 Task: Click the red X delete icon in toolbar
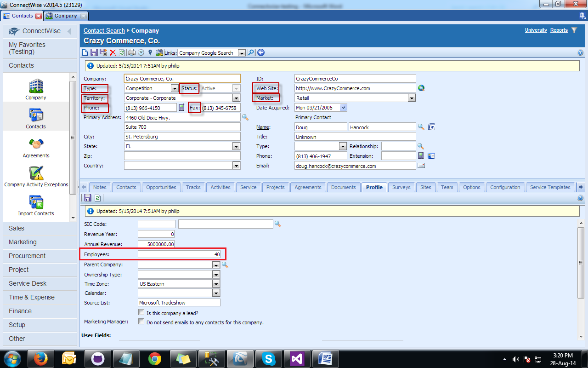coord(113,53)
